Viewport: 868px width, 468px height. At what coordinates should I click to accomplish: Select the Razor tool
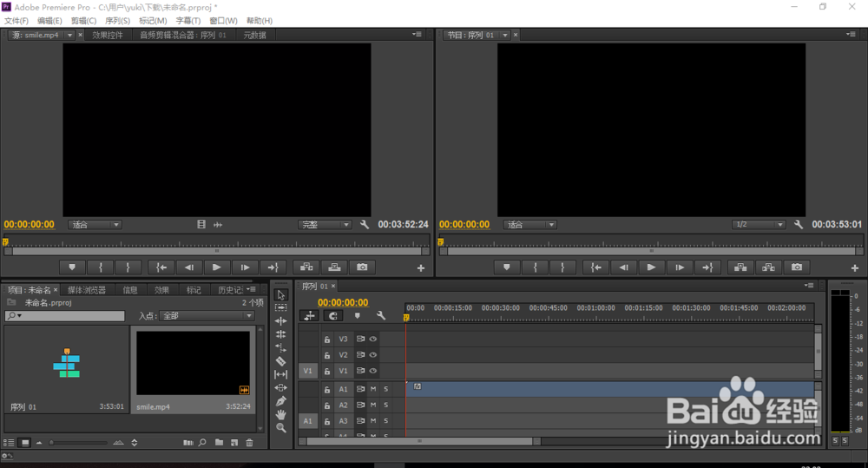(x=280, y=361)
